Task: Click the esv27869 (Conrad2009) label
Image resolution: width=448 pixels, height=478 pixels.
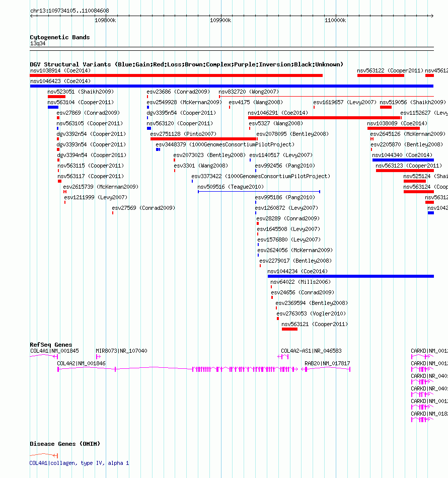Action: coord(88,113)
